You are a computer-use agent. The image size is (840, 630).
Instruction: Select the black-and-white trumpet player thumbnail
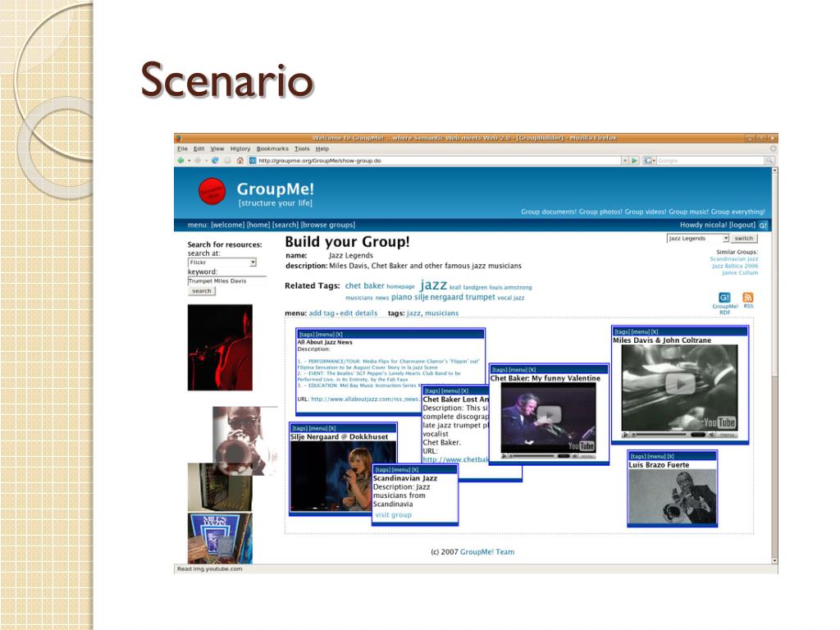click(244, 441)
